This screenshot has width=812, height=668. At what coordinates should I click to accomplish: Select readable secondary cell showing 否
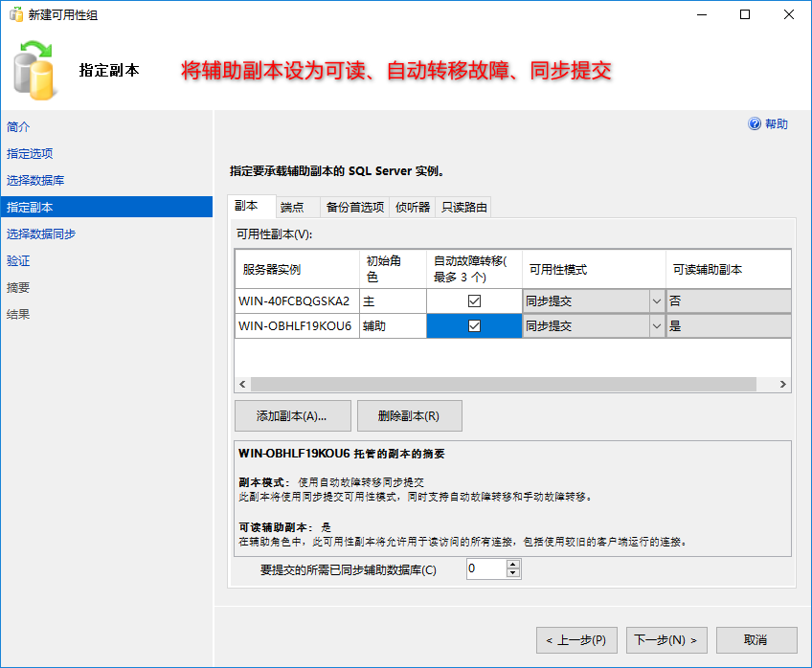[x=728, y=301]
